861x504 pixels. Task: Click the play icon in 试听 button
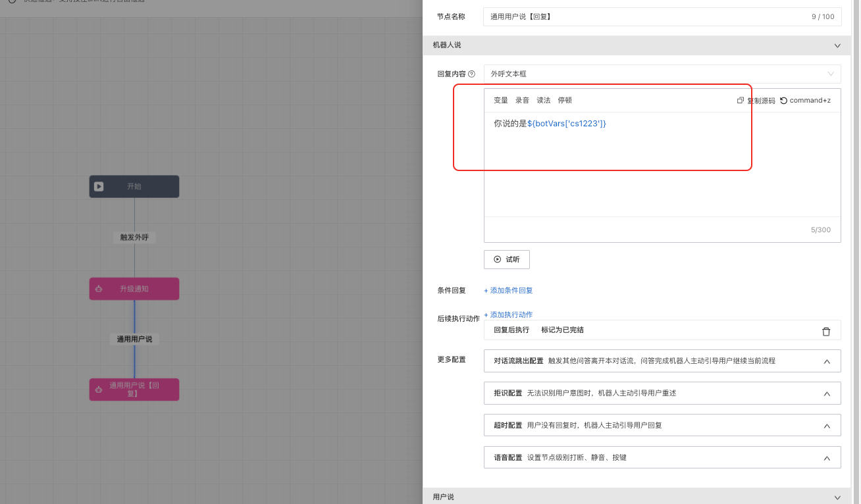coord(498,259)
